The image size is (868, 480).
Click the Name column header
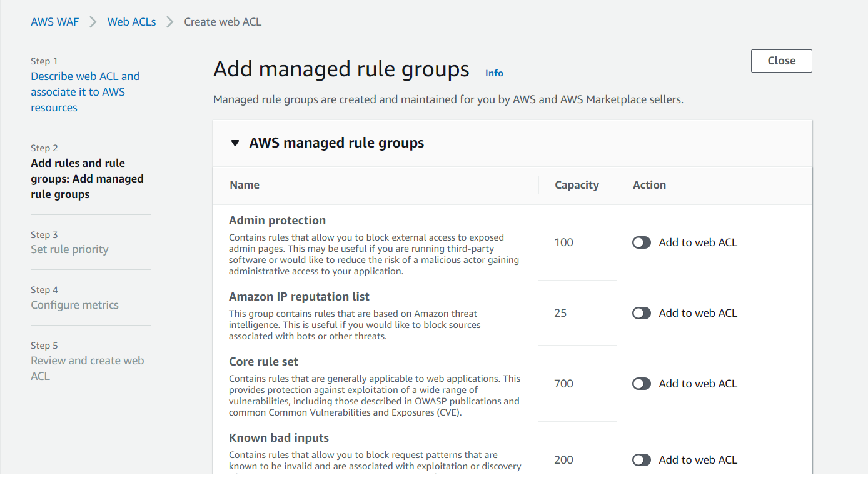[x=245, y=185]
